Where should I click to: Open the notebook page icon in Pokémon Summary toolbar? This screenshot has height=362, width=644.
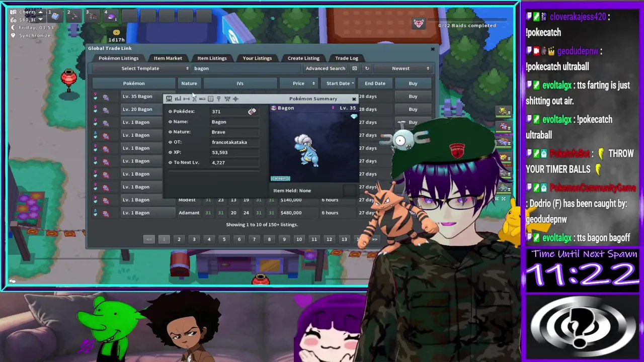(210, 99)
